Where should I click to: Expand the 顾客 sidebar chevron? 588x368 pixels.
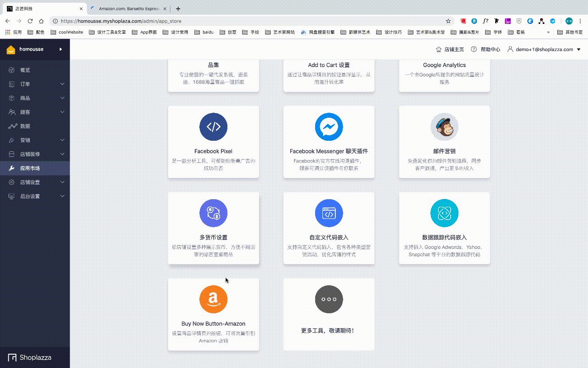(x=62, y=112)
